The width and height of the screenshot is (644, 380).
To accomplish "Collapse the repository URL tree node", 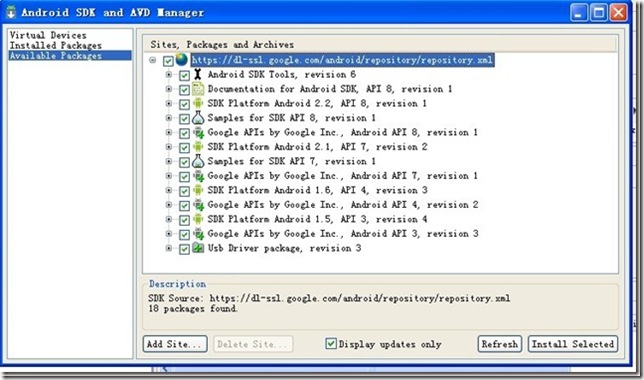I will [x=153, y=60].
